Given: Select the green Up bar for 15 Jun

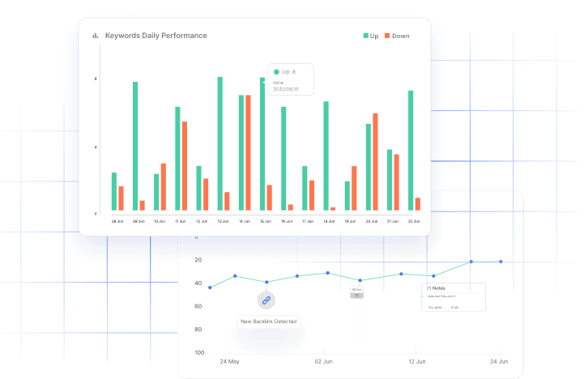Looking at the screenshot, I should (262, 144).
